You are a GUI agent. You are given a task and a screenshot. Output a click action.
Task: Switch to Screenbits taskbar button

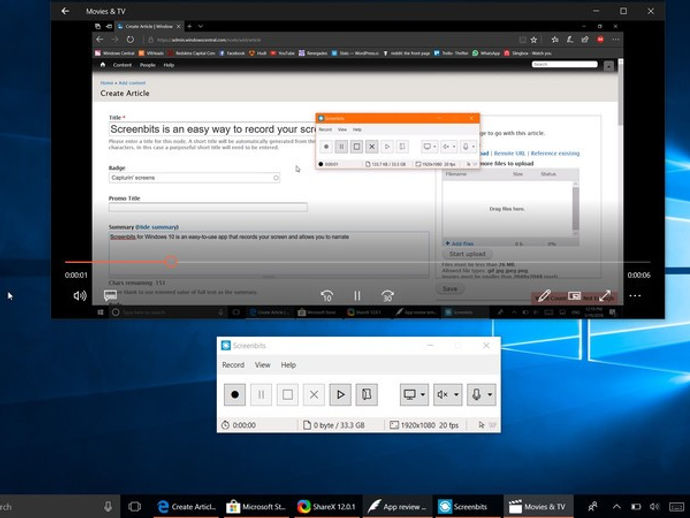(x=467, y=507)
